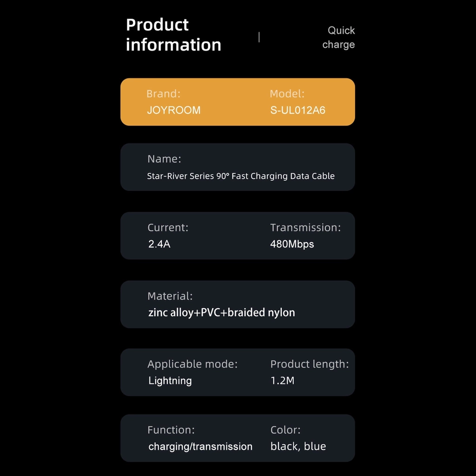
Task: Select the Quick charge label
Action: point(339,38)
